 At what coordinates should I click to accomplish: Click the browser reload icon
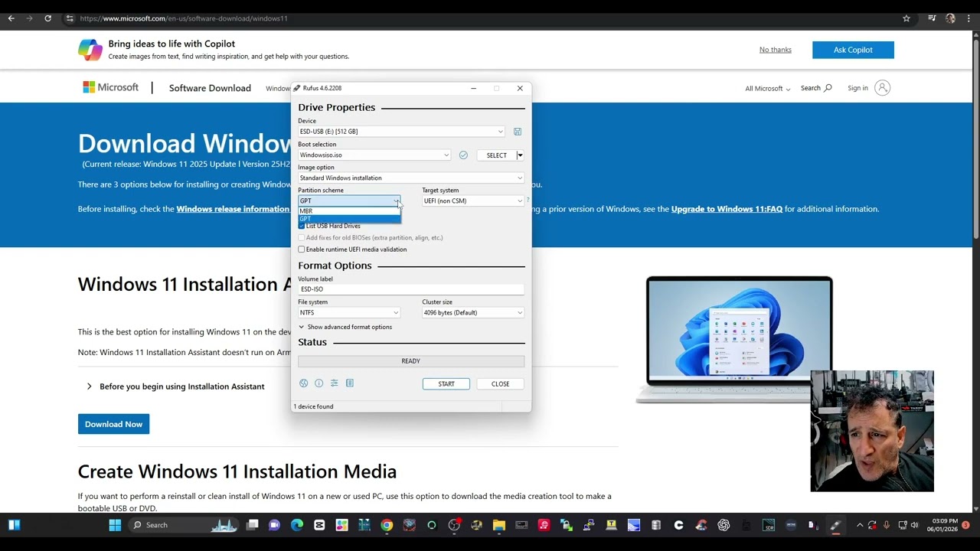click(47, 18)
